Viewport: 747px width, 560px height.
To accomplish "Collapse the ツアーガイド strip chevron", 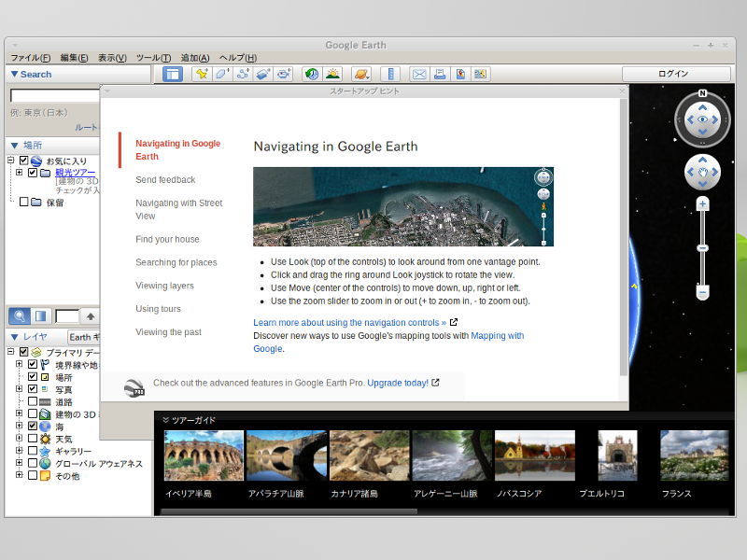I will (165, 420).
